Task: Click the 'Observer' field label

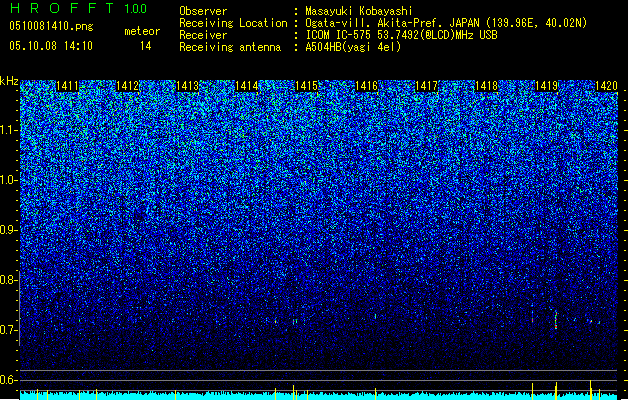Action: 203,11
